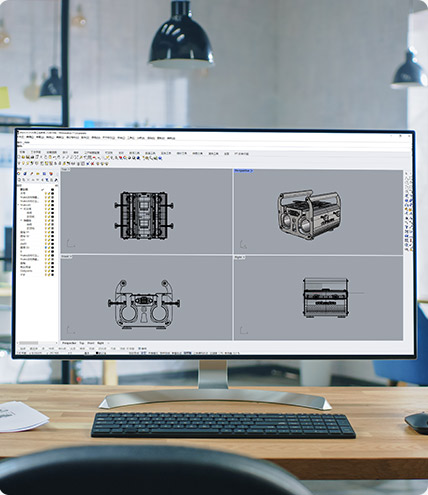Toggle the 四分点 (Quad) osnap checkbox
Viewport: 428px width, 495px height.
pyautogui.click(x=102, y=349)
